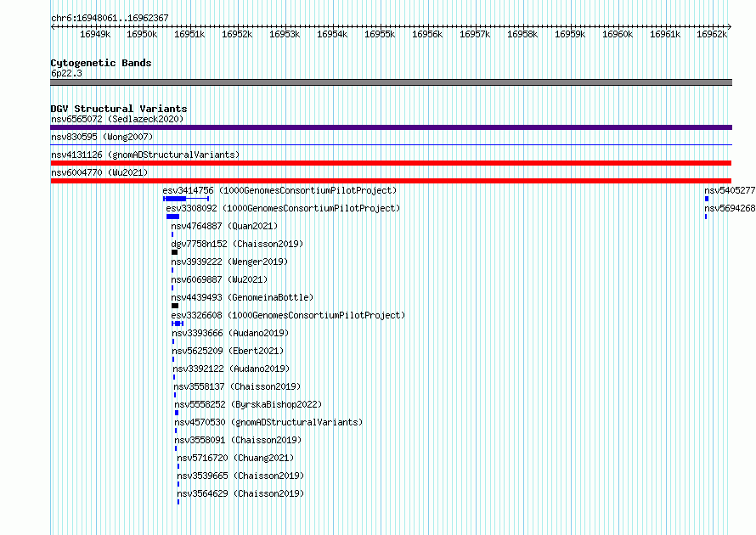Click the DGV Structural Variants track title

coord(119,109)
